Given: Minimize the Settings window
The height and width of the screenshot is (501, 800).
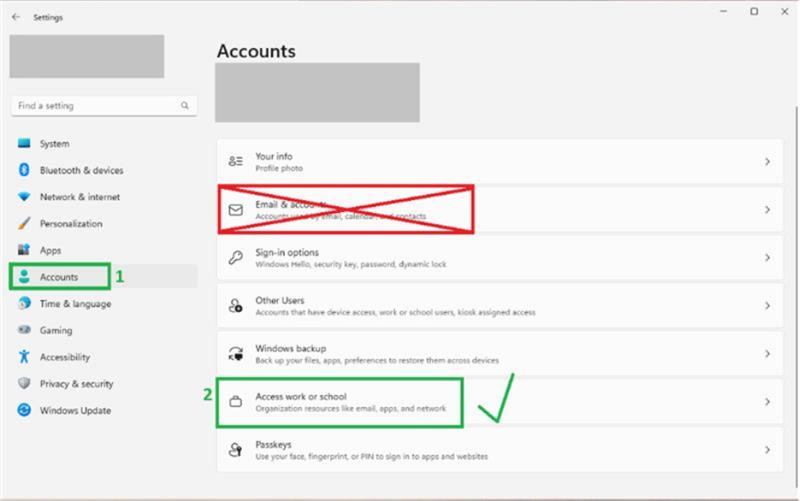Looking at the screenshot, I should pyautogui.click(x=723, y=11).
